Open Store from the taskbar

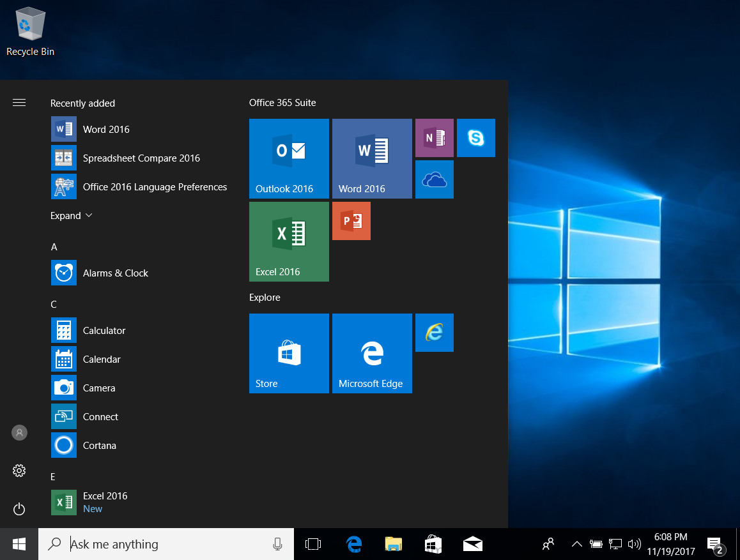[433, 544]
